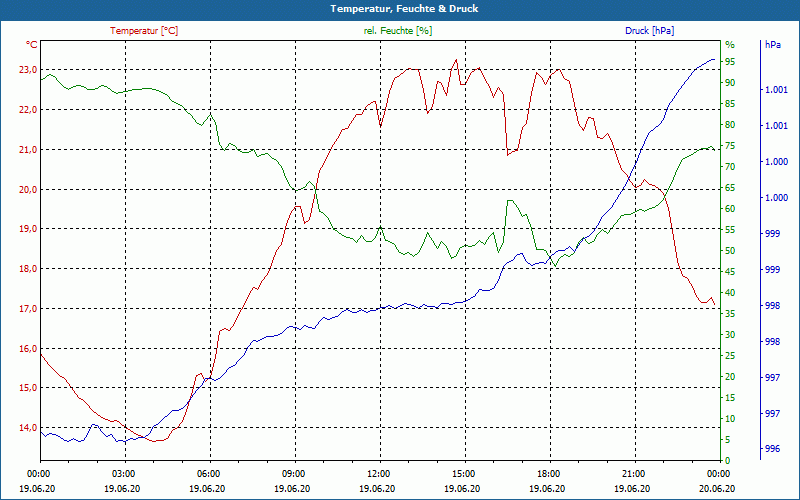Click the '09:00' time axis label

292,474
